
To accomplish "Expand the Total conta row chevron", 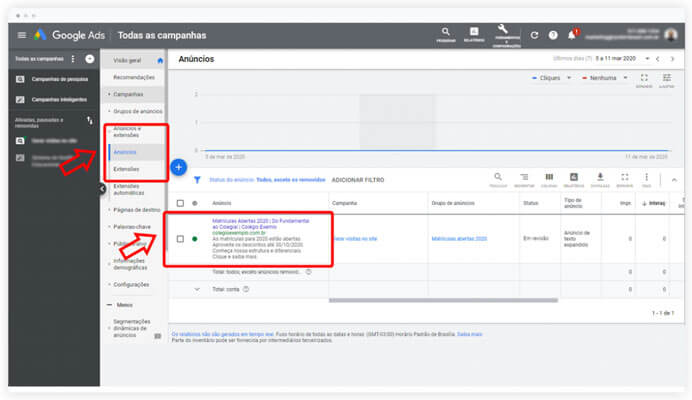I will click(x=197, y=290).
